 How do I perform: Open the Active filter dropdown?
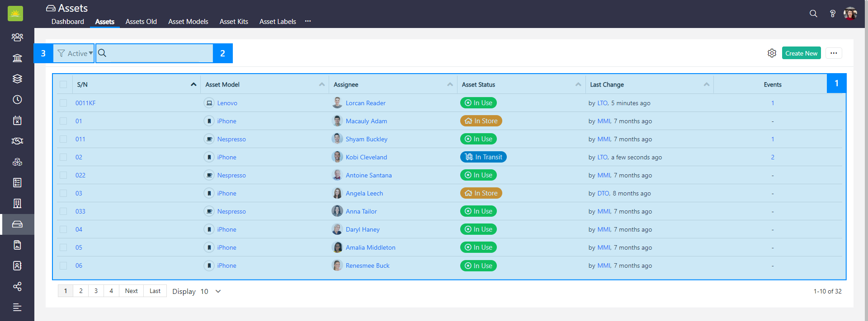point(75,53)
